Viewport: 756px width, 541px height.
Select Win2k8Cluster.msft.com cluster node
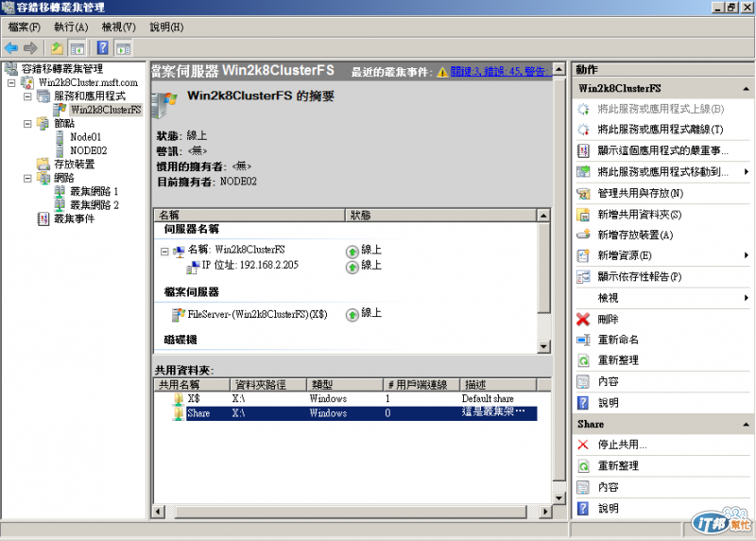coord(88,82)
